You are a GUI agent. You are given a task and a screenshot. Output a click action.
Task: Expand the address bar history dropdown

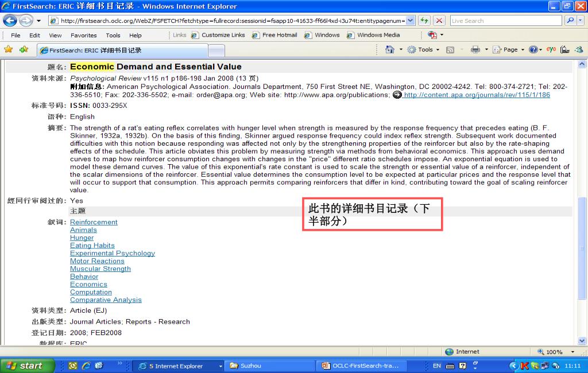click(x=411, y=21)
